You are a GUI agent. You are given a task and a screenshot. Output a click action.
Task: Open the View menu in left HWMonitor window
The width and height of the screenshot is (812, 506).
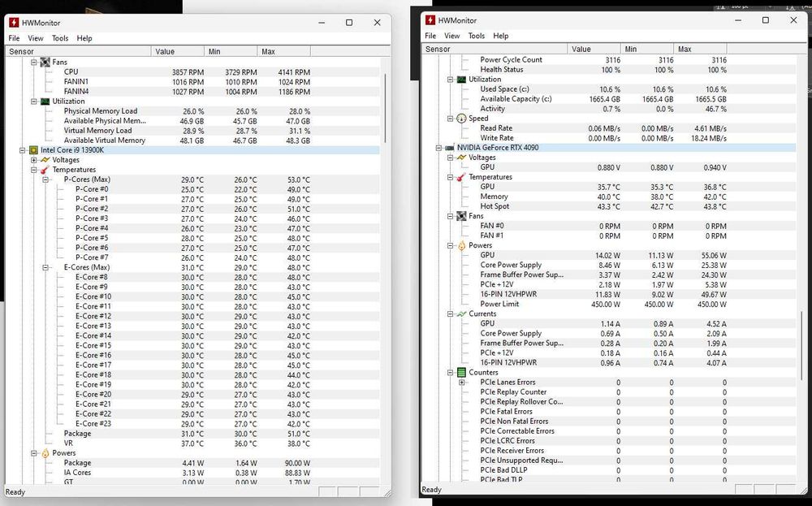36,38
